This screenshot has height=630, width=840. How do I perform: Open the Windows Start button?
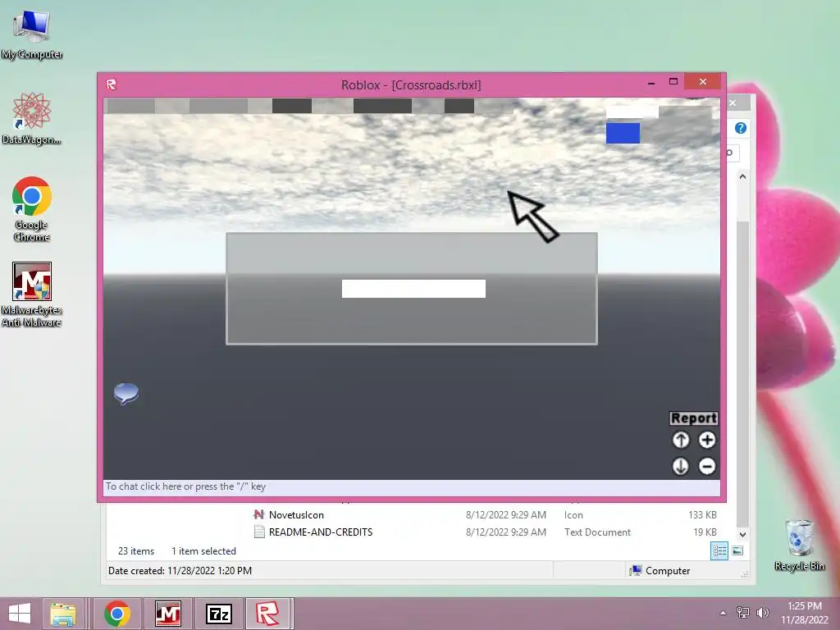(20, 614)
